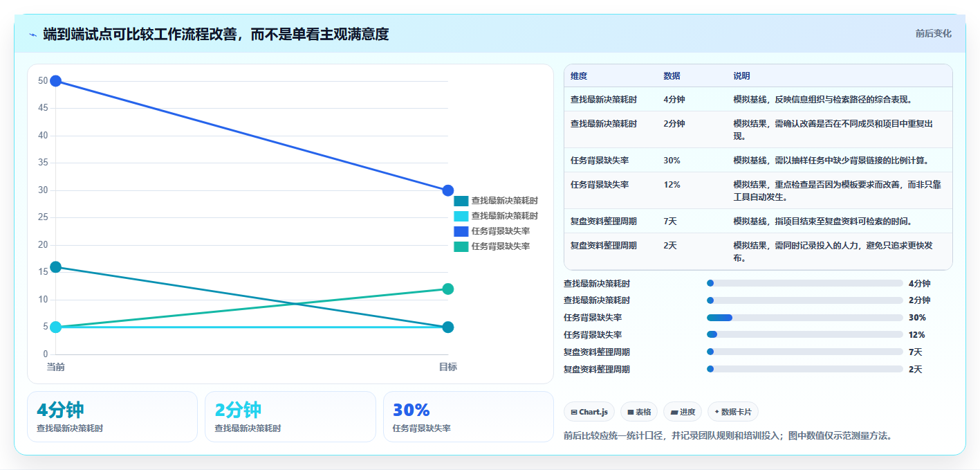Click the description starting 模拟结果，重点检查
The height and width of the screenshot is (470, 980).
click(x=838, y=191)
